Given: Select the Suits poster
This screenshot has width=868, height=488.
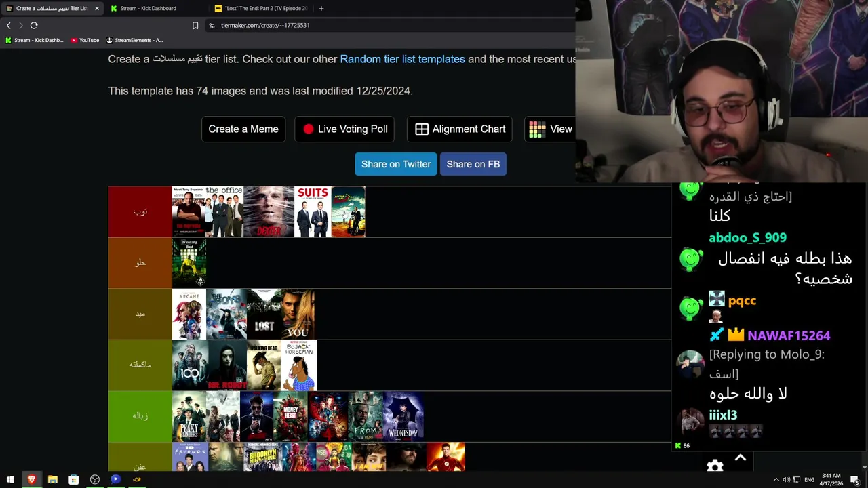Looking at the screenshot, I should pos(313,211).
